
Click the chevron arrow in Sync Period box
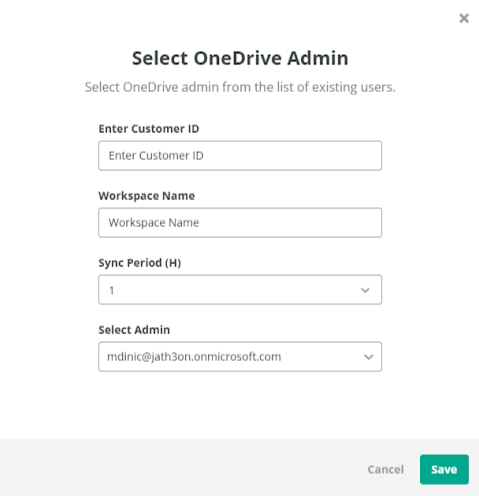[x=365, y=290]
